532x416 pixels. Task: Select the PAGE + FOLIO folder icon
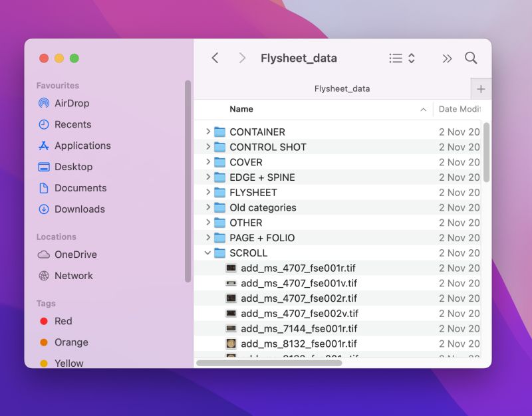point(220,238)
